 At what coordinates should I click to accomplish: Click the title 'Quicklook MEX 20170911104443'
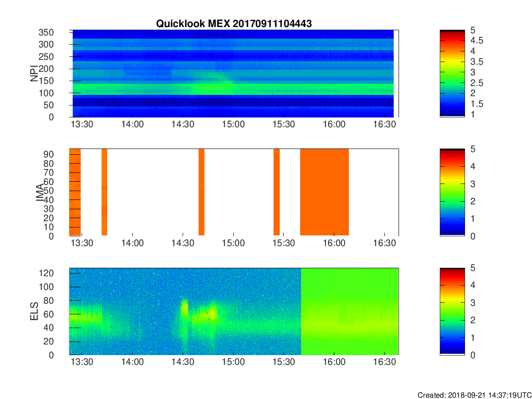234,24
